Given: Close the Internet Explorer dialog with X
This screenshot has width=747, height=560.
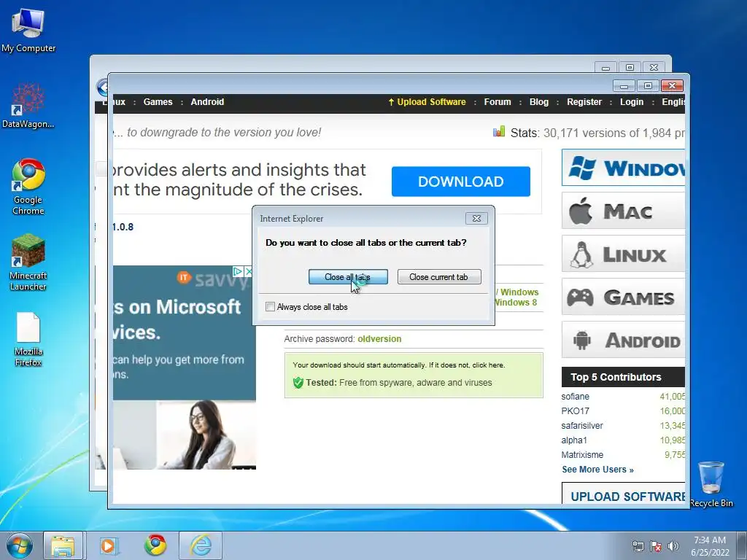Looking at the screenshot, I should [476, 218].
